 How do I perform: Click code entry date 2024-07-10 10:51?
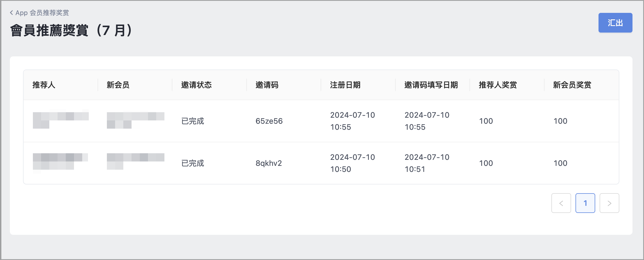(427, 163)
